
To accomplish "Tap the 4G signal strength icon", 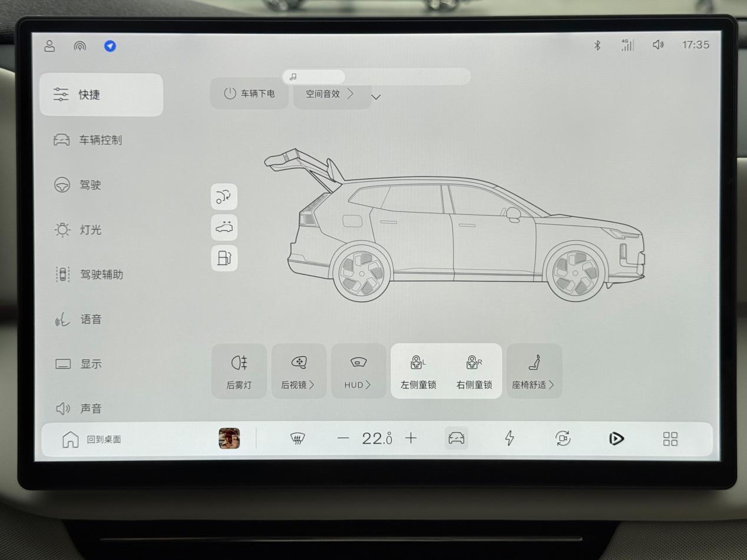I will [x=627, y=45].
